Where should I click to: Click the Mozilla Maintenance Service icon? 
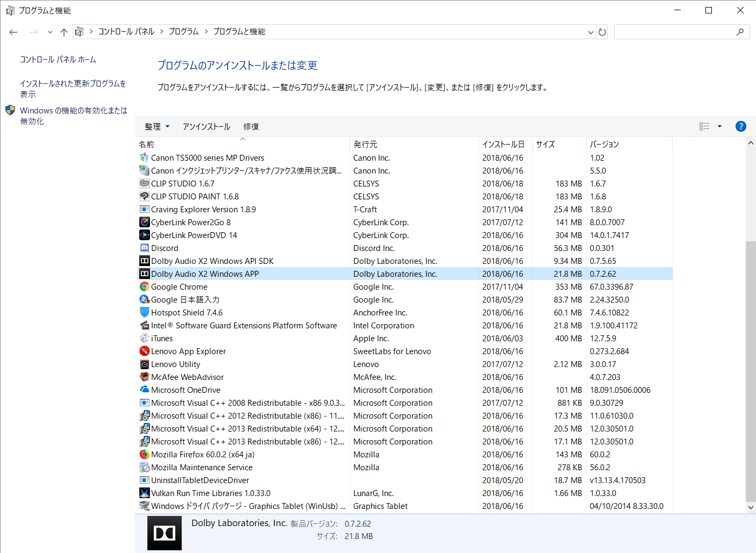pyautogui.click(x=144, y=467)
